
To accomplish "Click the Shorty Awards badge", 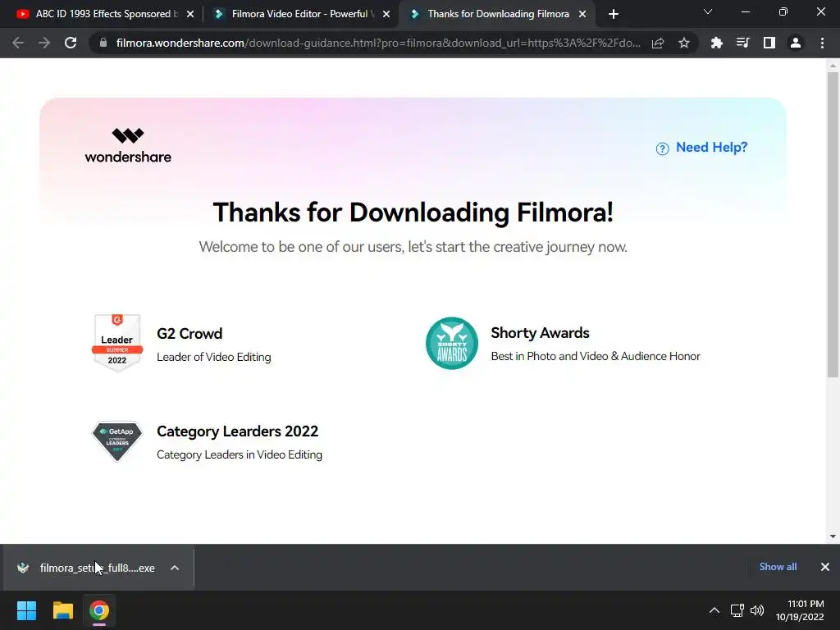I will pos(452,343).
